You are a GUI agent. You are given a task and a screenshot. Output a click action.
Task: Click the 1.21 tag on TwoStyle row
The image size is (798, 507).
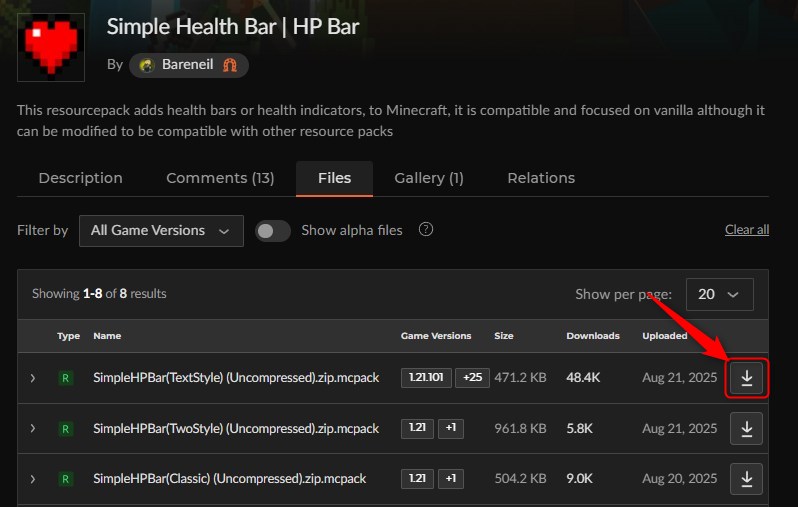(417, 428)
